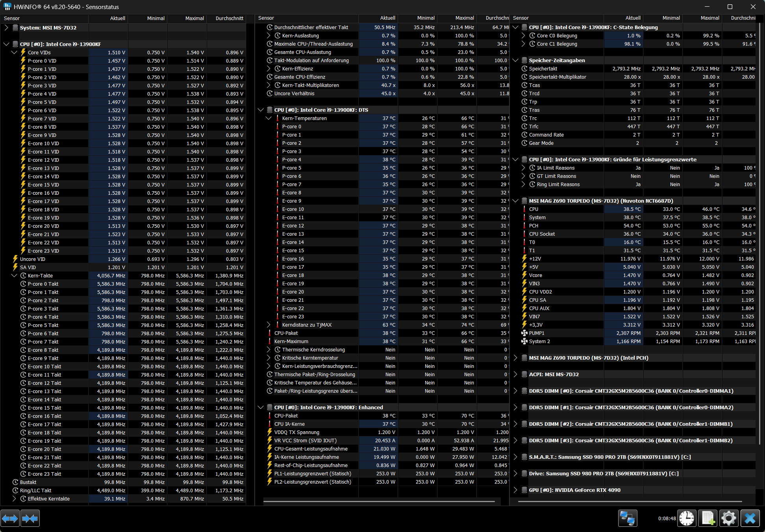Expand GPU [#0]: NVIDIA GeForce RTX 4090

515,490
